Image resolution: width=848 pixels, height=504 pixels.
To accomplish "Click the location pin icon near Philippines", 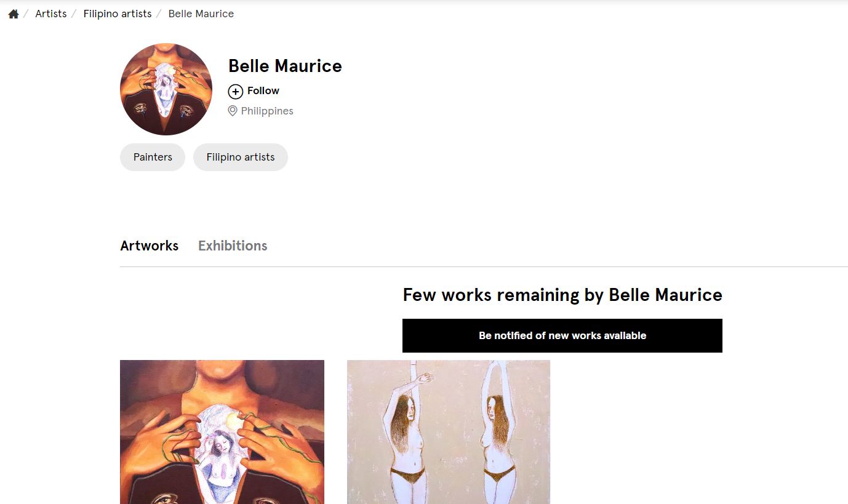I will click(233, 111).
